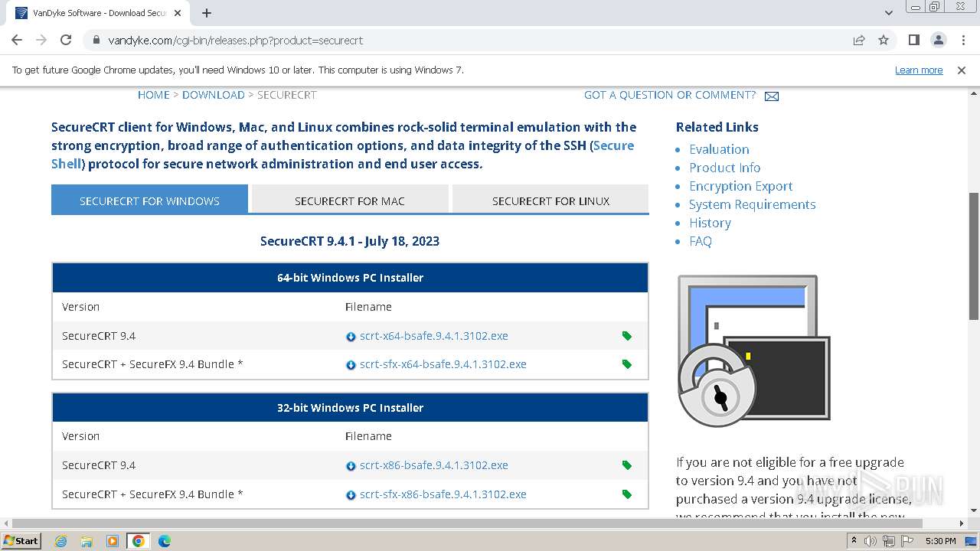Image resolution: width=980 pixels, height=551 pixels.
Task: Click the download icon beside scrt-sfx-x64-bsafe.9.4.1.3102.exe
Action: click(351, 365)
